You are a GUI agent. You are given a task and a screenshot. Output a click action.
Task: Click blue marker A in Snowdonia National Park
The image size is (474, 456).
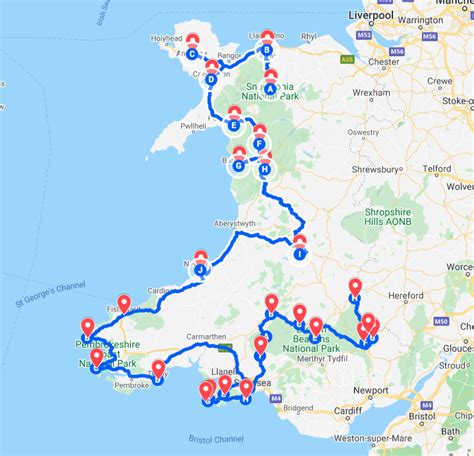point(270,89)
